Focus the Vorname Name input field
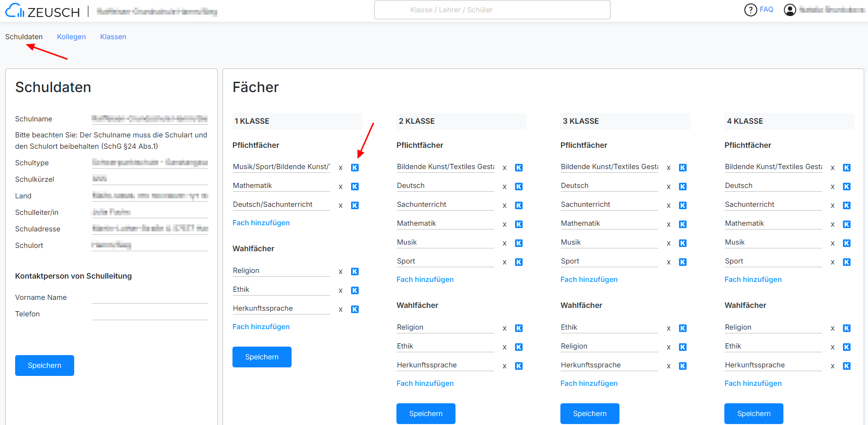The image size is (868, 425). (150, 297)
